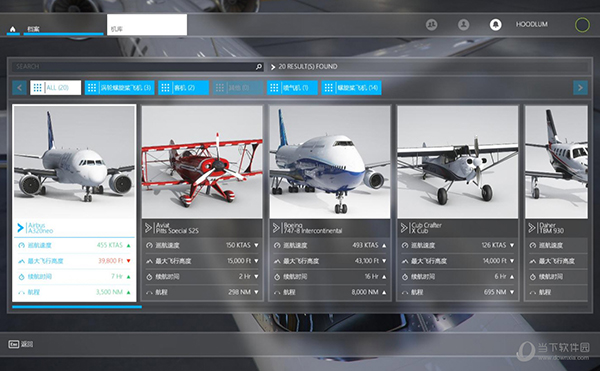Viewport: 600px width, 371px height.
Task: Click A320neo range arc icon
Action: (x=21, y=293)
